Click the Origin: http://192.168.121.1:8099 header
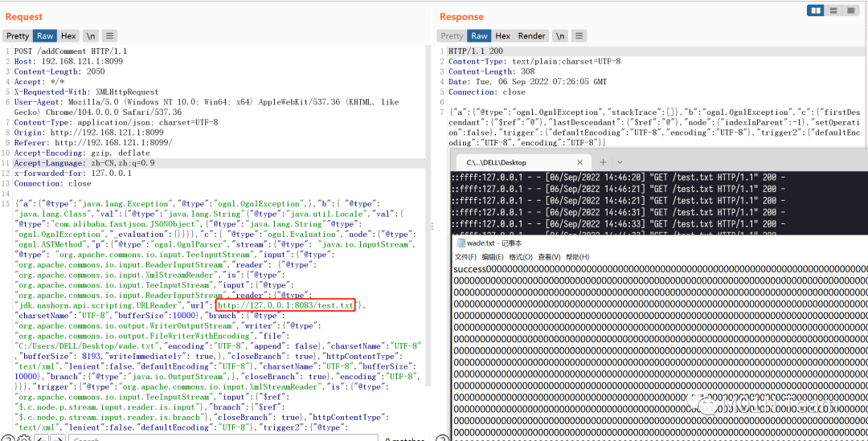The image size is (868, 441). pos(88,133)
